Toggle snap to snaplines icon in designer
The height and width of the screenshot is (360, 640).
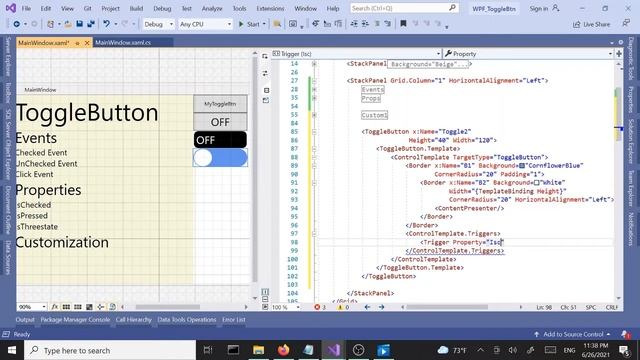pos(100,307)
